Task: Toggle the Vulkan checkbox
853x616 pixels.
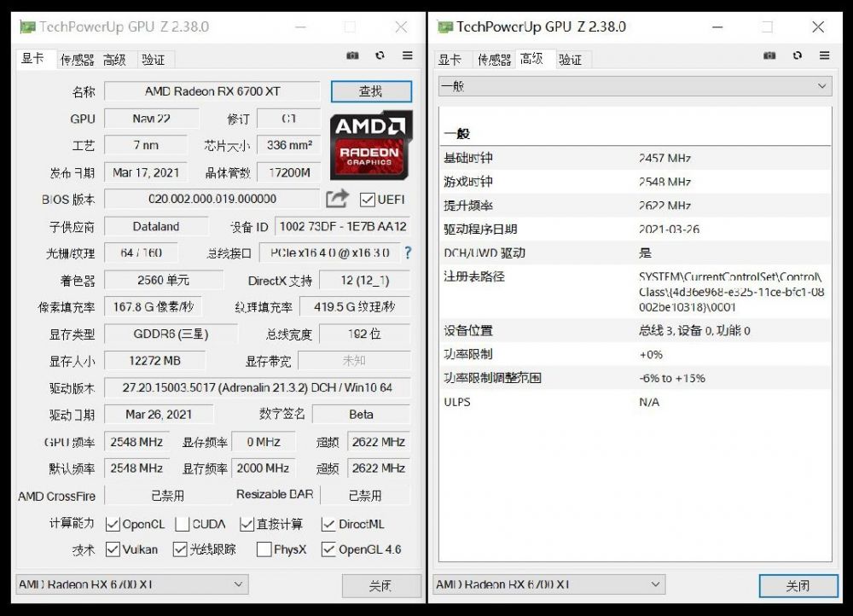Action: (x=113, y=549)
